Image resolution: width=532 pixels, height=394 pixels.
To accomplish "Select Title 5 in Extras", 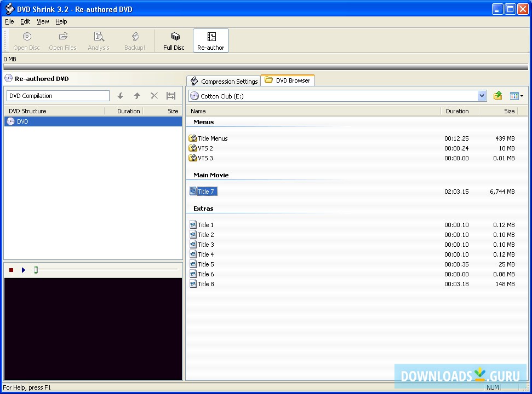I will (x=202, y=264).
